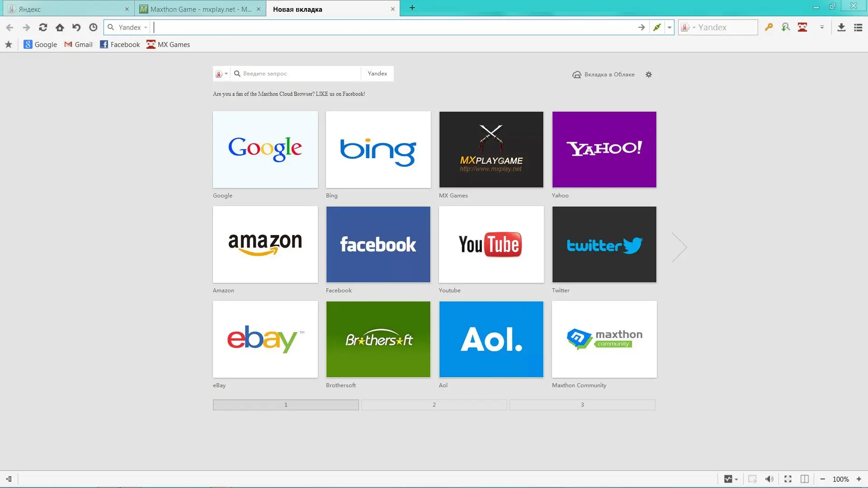This screenshot has height=488, width=868.
Task: Click the Home icon in the toolbar
Action: pyautogui.click(x=60, y=28)
